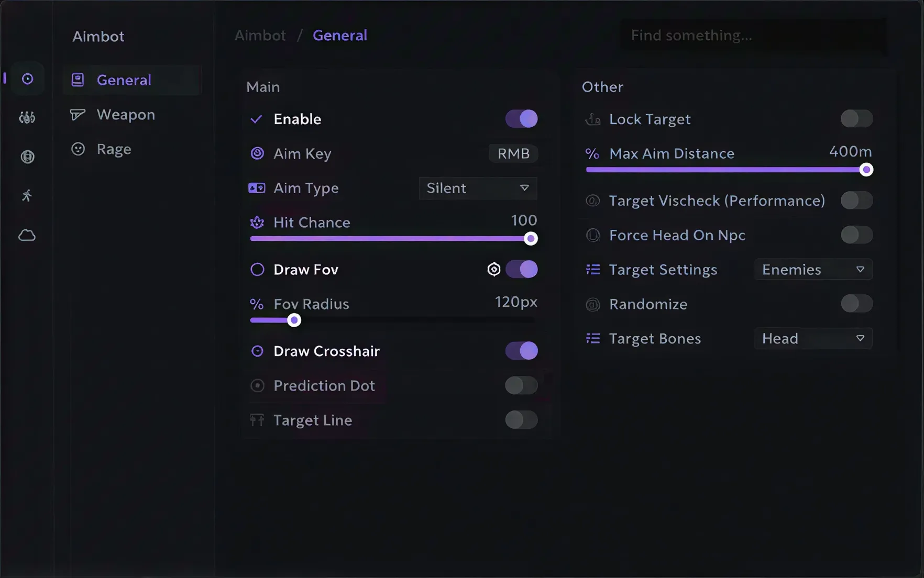Viewport: 924px width, 578px height.
Task: Switch to the Weapon tab
Action: (125, 115)
